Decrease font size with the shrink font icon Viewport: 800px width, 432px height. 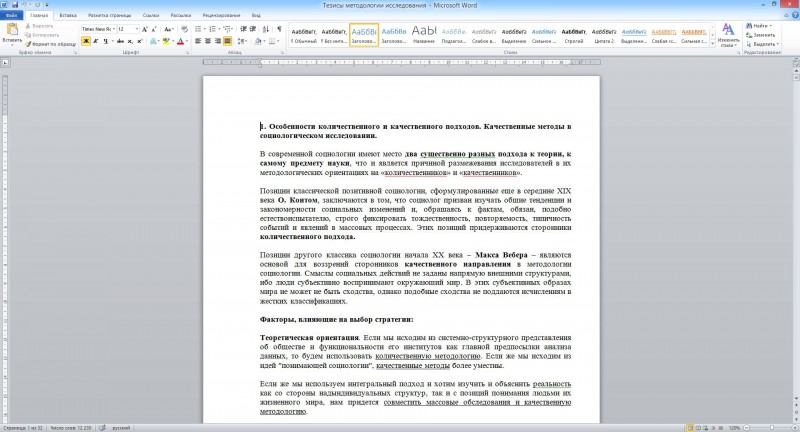pos(154,29)
